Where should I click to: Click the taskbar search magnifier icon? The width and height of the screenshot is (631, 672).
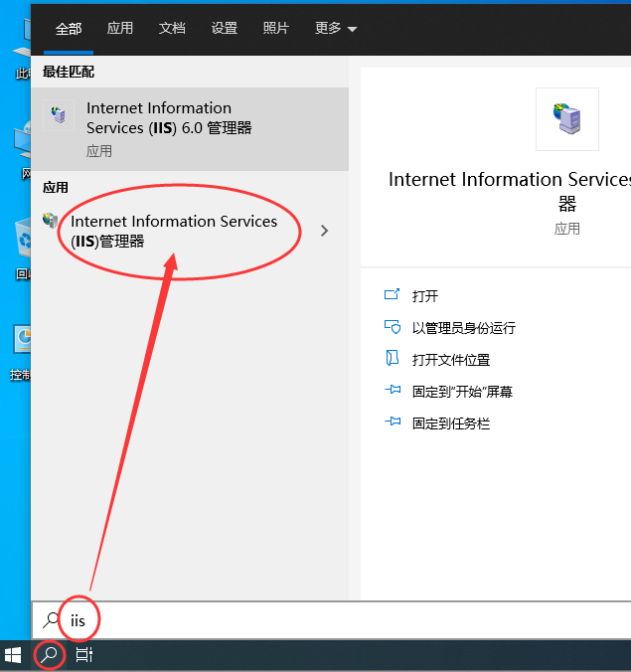click(50, 655)
